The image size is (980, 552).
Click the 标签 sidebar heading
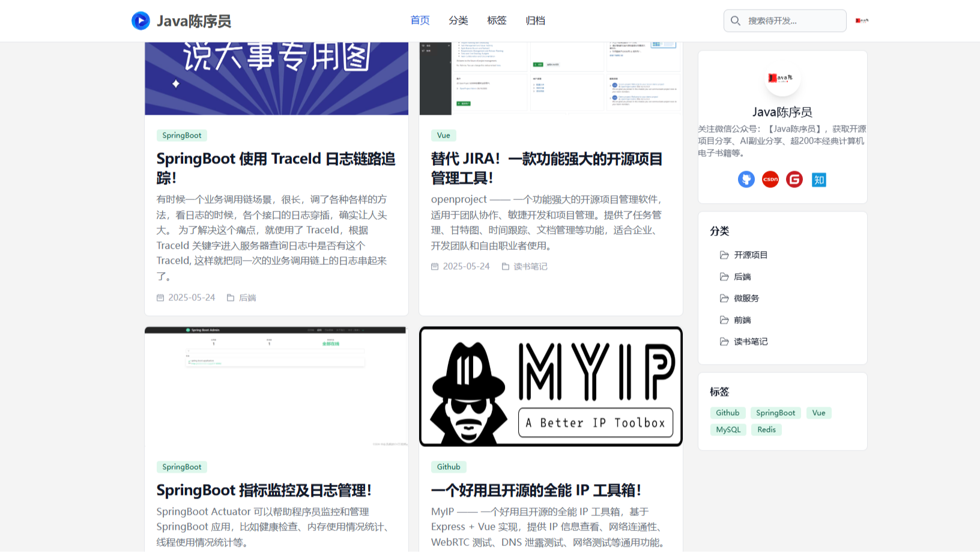tap(719, 392)
